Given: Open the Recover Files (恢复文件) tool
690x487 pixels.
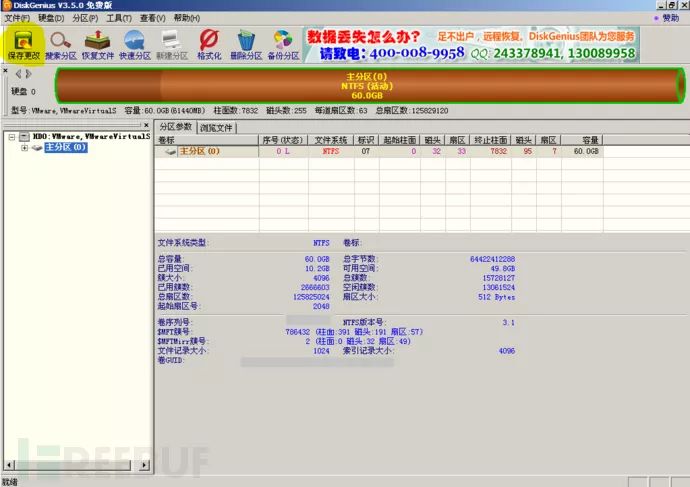Looking at the screenshot, I should point(98,44).
